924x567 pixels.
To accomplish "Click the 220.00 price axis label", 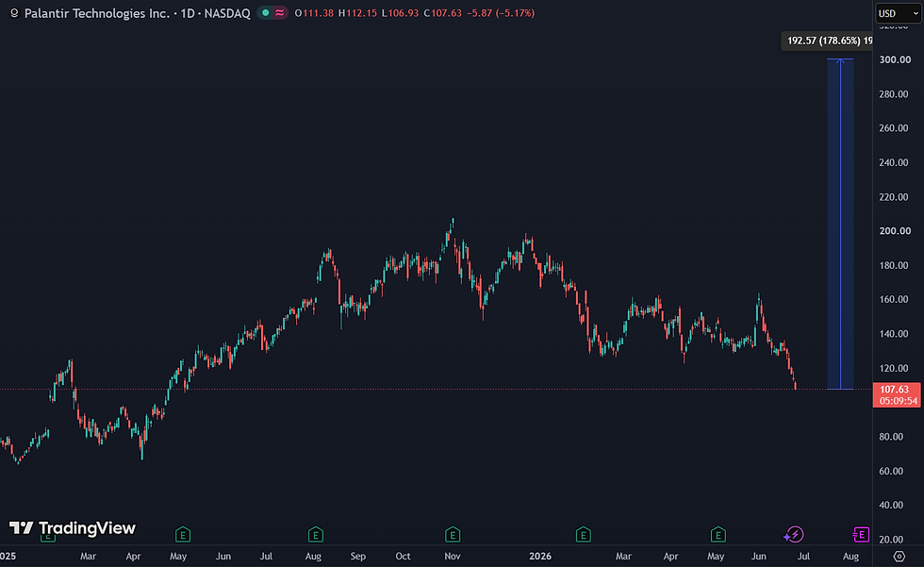I will (894, 197).
